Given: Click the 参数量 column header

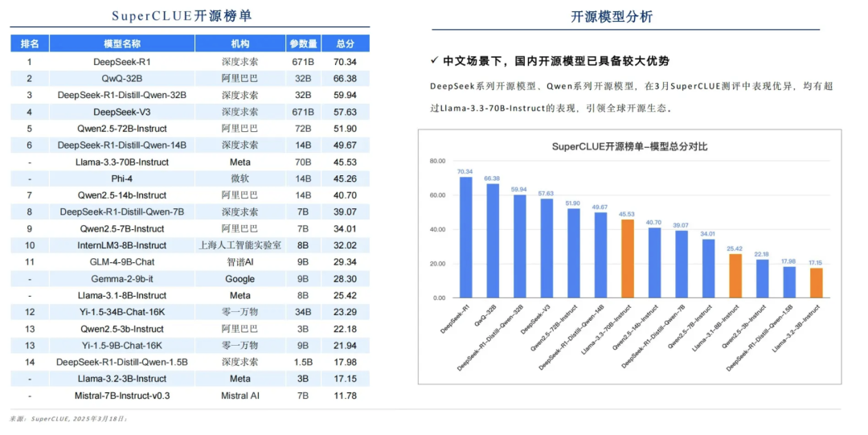Looking at the screenshot, I should (303, 43).
